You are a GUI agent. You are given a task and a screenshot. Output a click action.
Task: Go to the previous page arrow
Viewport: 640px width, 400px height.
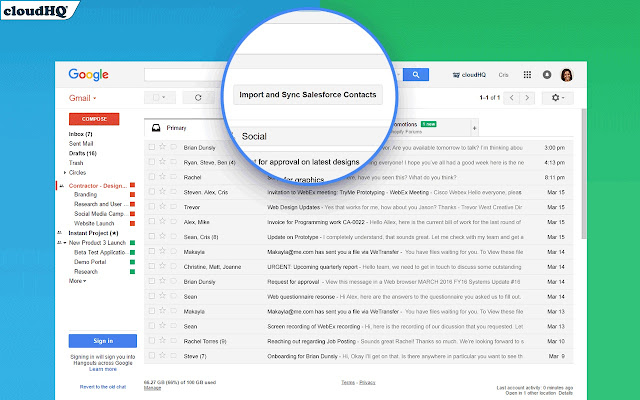click(511, 98)
